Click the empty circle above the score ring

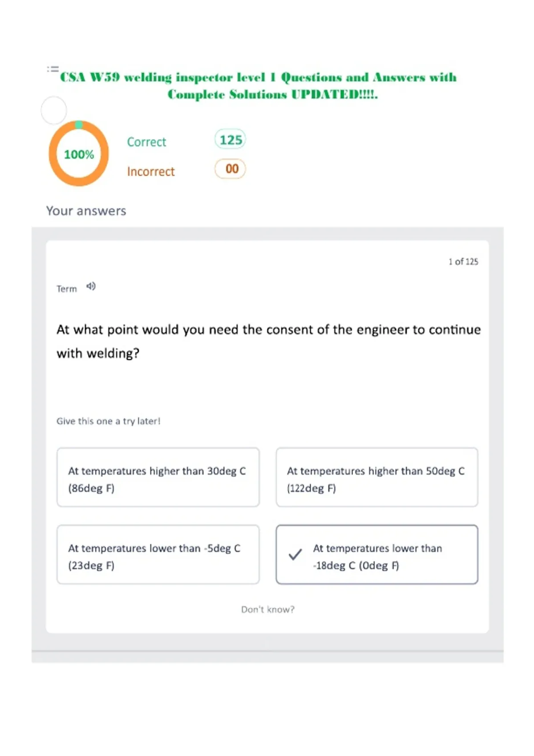(54, 110)
